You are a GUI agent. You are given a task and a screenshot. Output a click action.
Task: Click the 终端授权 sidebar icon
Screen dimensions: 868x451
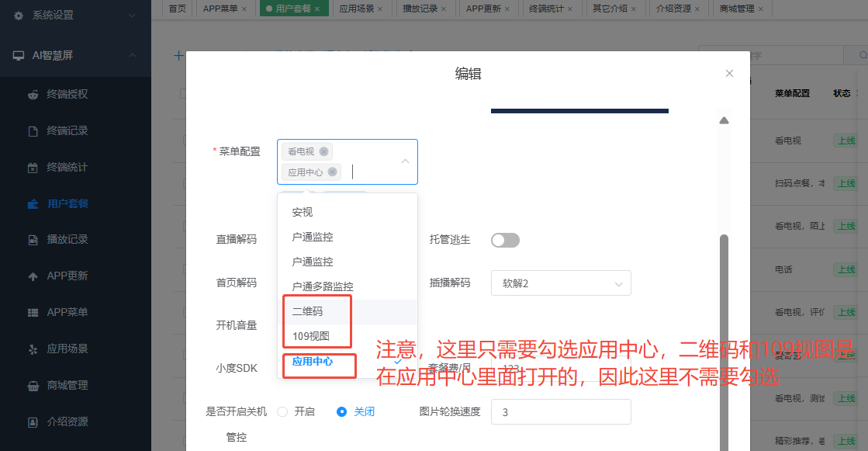click(33, 95)
